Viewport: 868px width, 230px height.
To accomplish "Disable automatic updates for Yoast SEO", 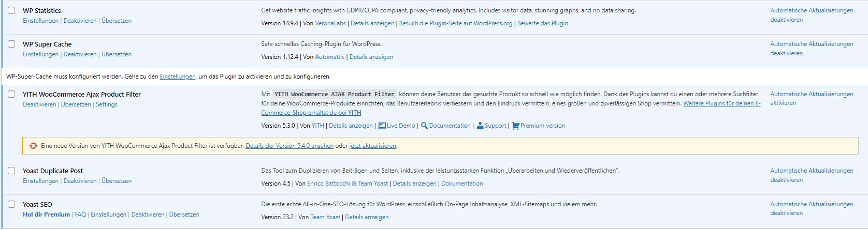I will tap(812, 208).
